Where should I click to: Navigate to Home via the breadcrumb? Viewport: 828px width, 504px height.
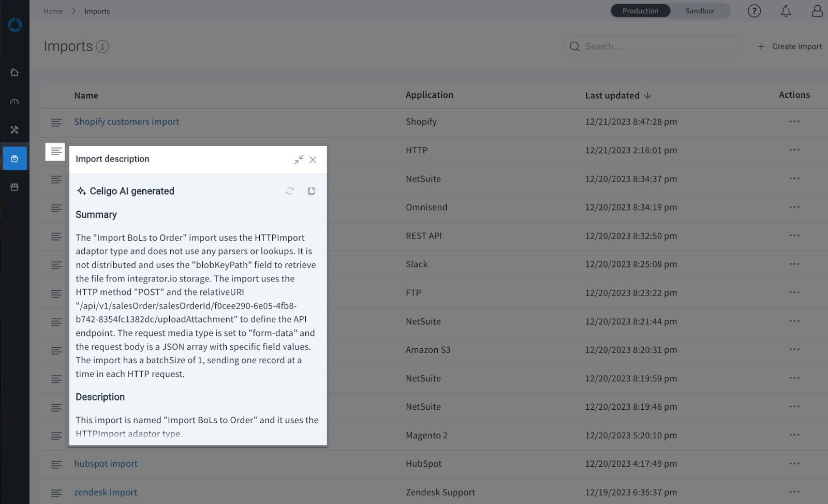53,11
